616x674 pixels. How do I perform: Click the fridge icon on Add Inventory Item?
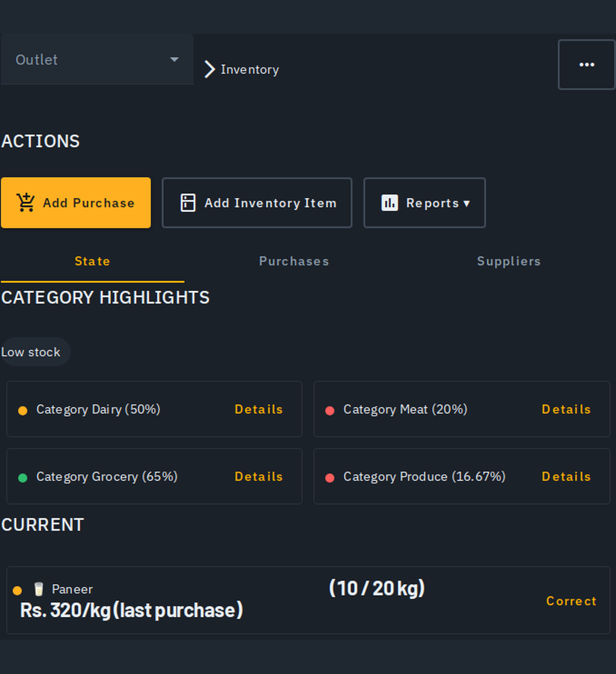188,203
